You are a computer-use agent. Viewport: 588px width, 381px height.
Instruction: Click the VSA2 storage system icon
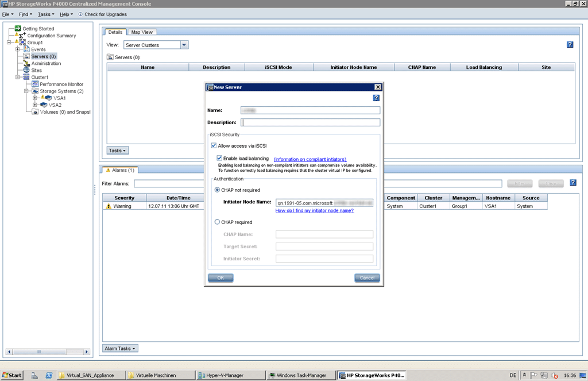click(x=44, y=105)
